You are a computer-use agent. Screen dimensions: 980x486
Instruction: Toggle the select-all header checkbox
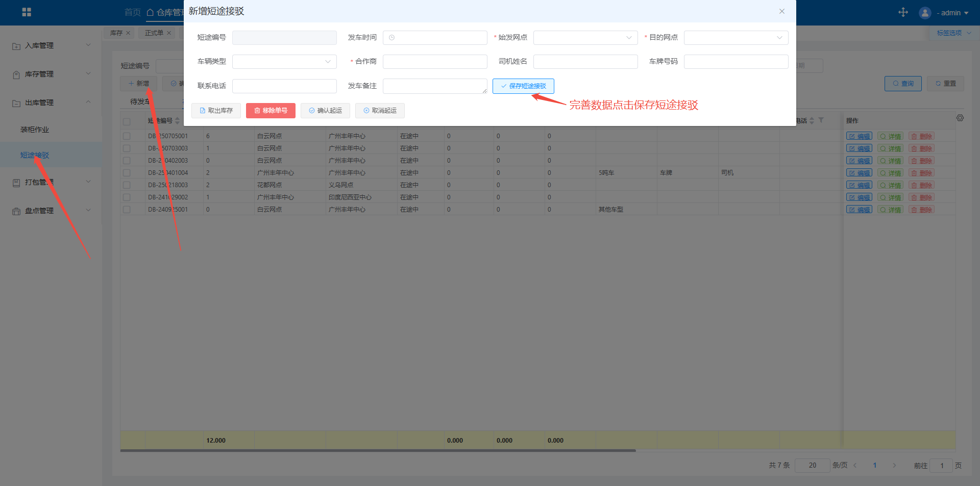click(127, 121)
